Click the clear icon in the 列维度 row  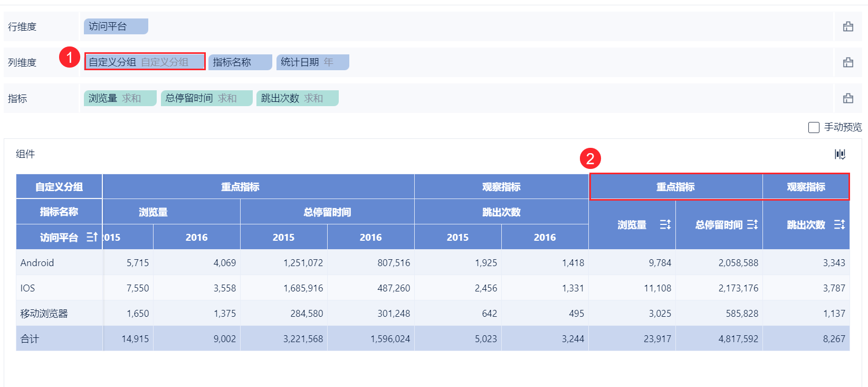pyautogui.click(x=848, y=62)
